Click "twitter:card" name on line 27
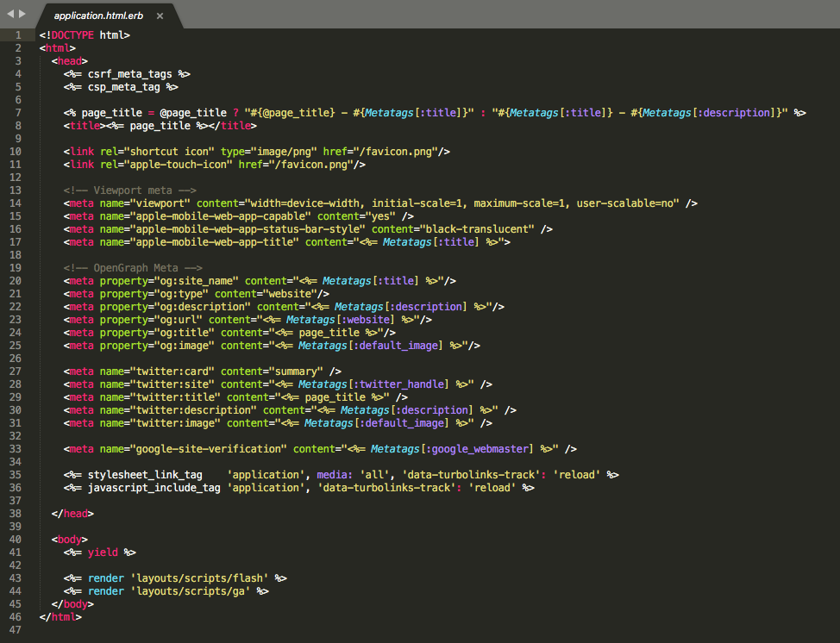840x643 pixels. pos(172,371)
